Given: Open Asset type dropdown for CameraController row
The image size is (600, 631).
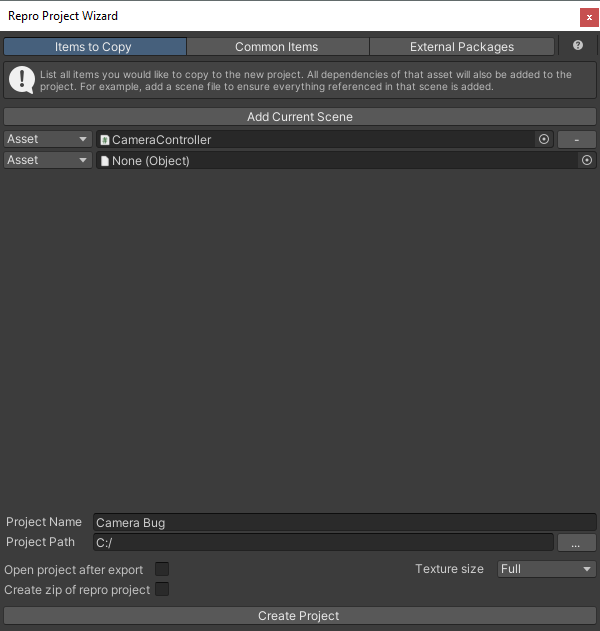Looking at the screenshot, I should 48,140.
